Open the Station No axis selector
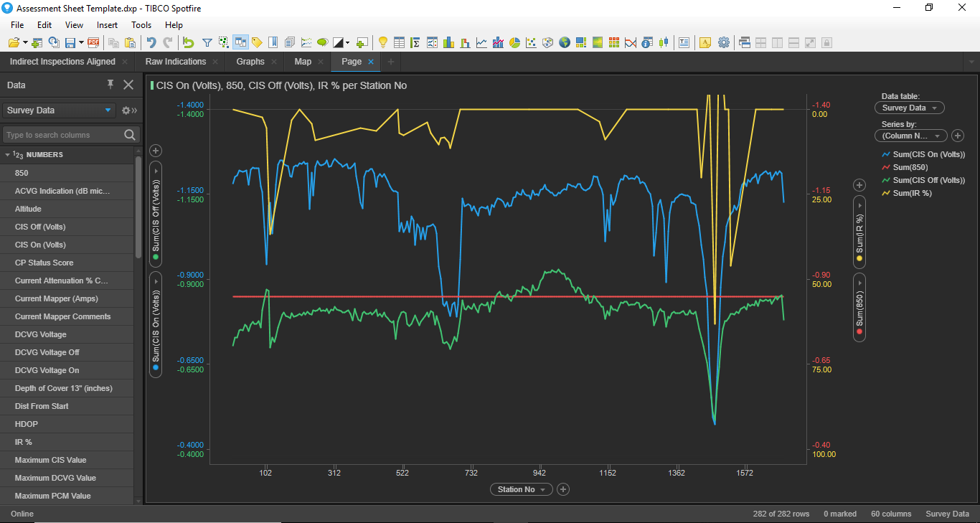Image resolution: width=980 pixels, height=523 pixels. 522,489
